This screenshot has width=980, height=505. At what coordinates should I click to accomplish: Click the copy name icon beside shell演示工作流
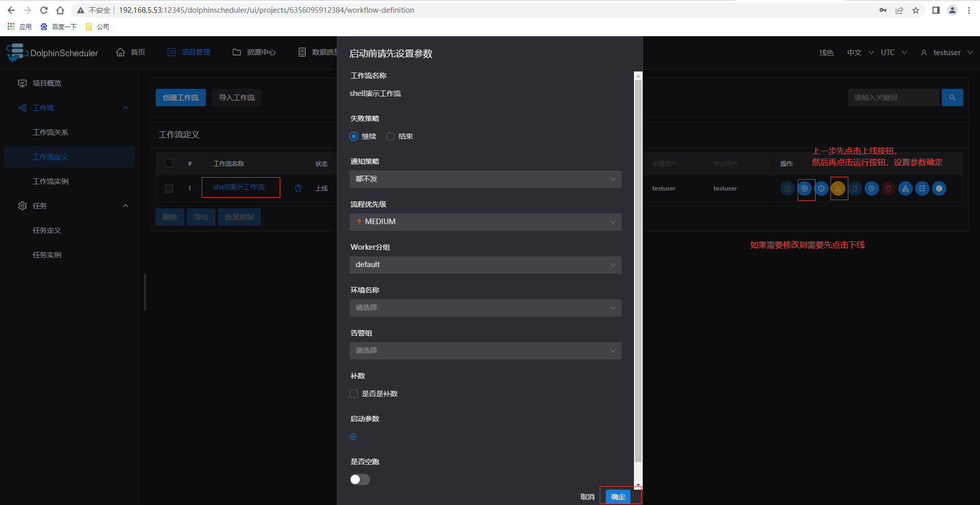(298, 188)
